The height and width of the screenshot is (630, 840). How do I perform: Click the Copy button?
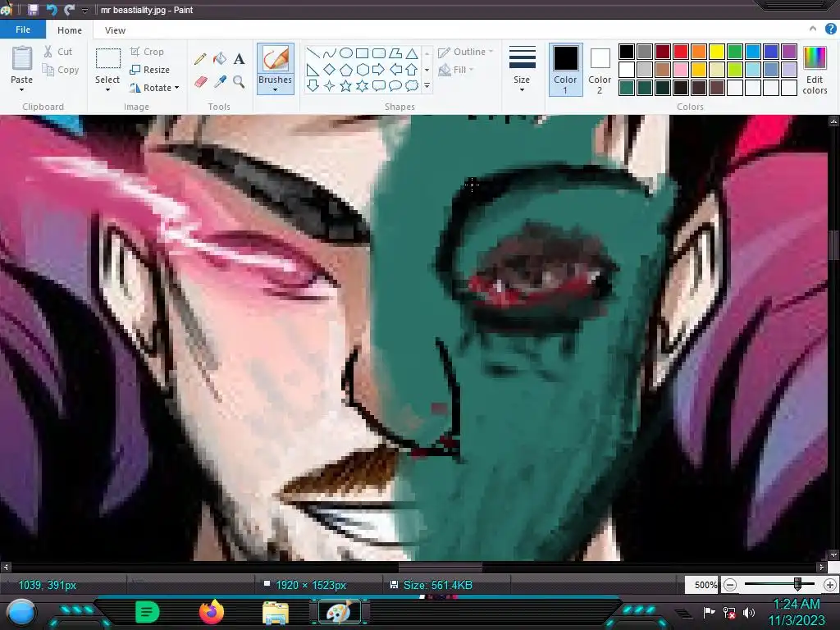point(61,70)
